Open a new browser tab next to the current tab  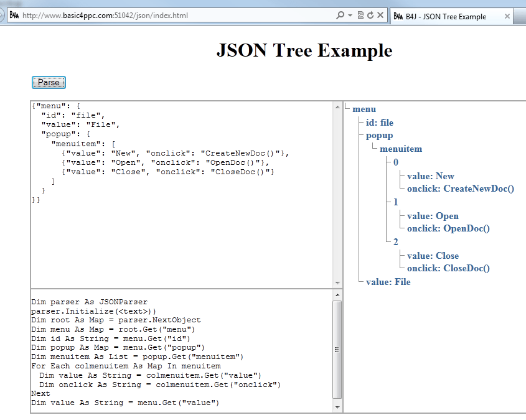tap(520, 16)
